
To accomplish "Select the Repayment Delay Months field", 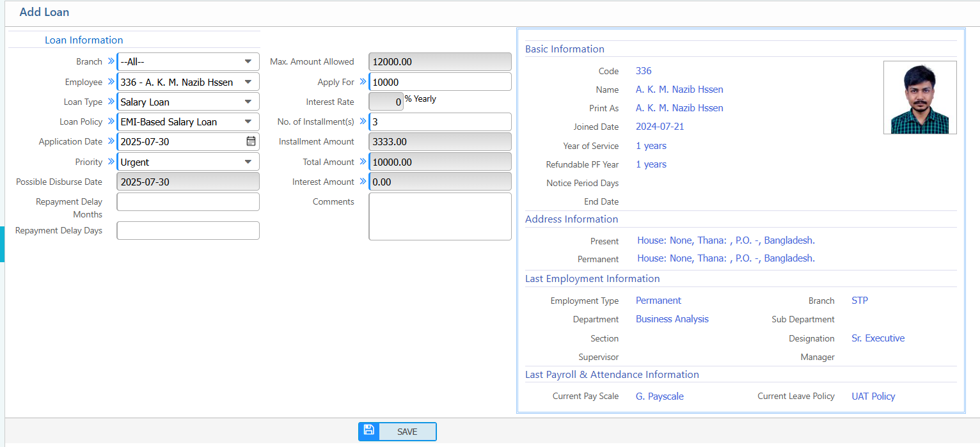I will click(188, 202).
